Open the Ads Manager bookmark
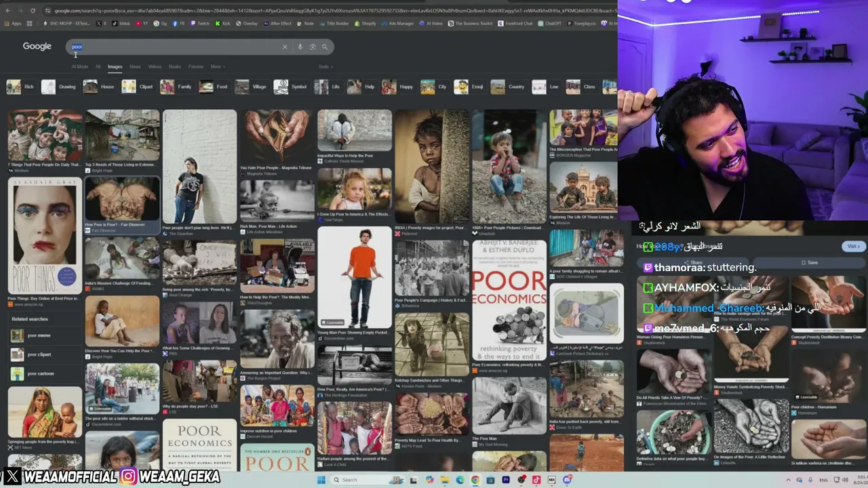 [x=397, y=23]
